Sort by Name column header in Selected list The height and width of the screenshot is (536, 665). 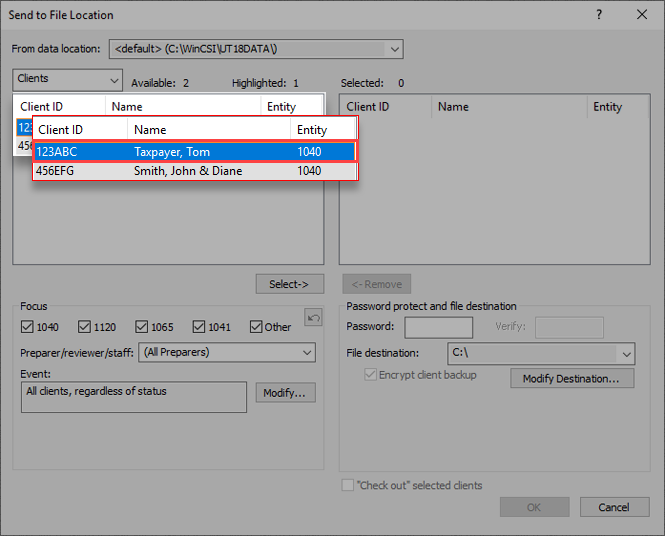tap(508, 107)
